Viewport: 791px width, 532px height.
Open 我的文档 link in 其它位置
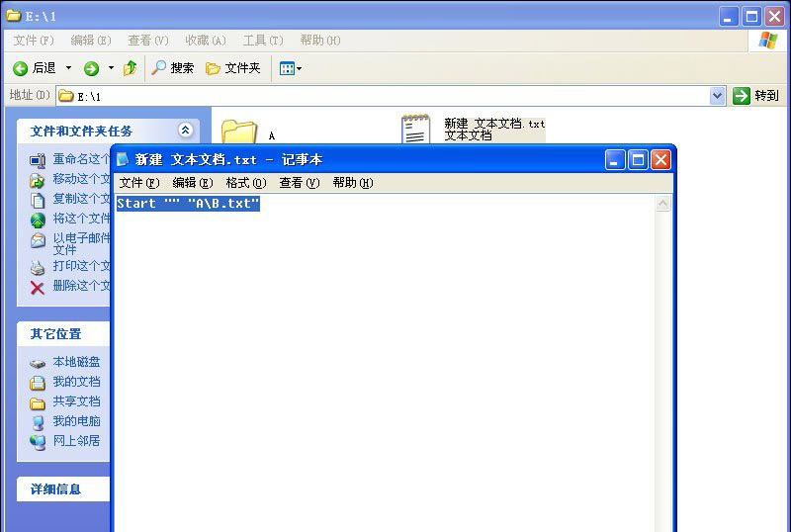76,382
